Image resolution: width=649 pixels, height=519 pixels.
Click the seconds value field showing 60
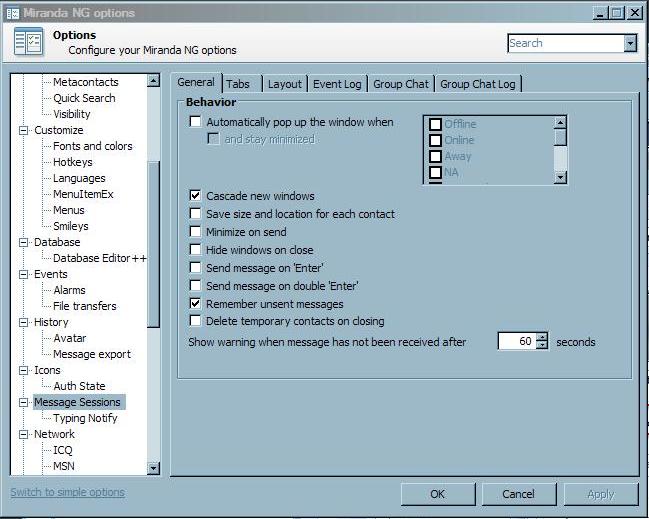[x=517, y=341]
